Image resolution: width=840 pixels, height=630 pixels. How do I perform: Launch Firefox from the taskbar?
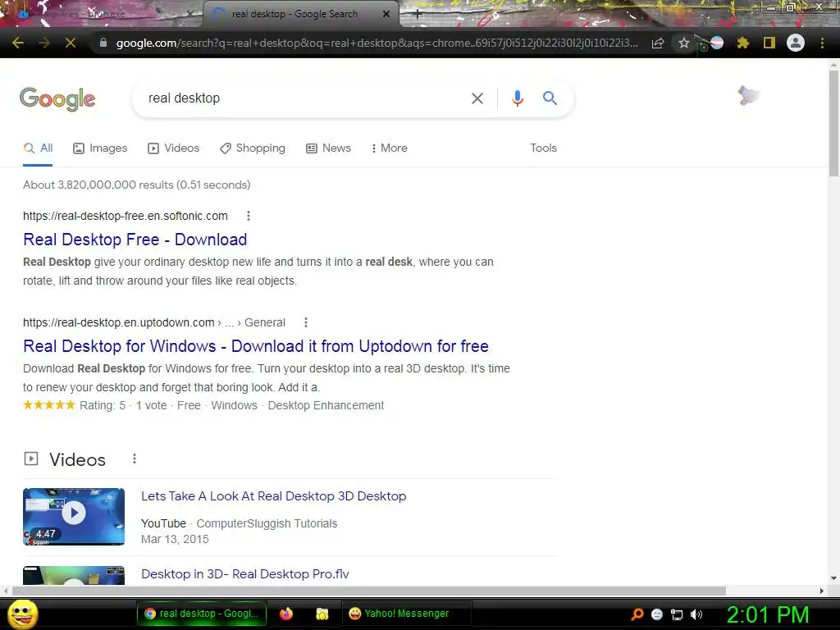286,614
